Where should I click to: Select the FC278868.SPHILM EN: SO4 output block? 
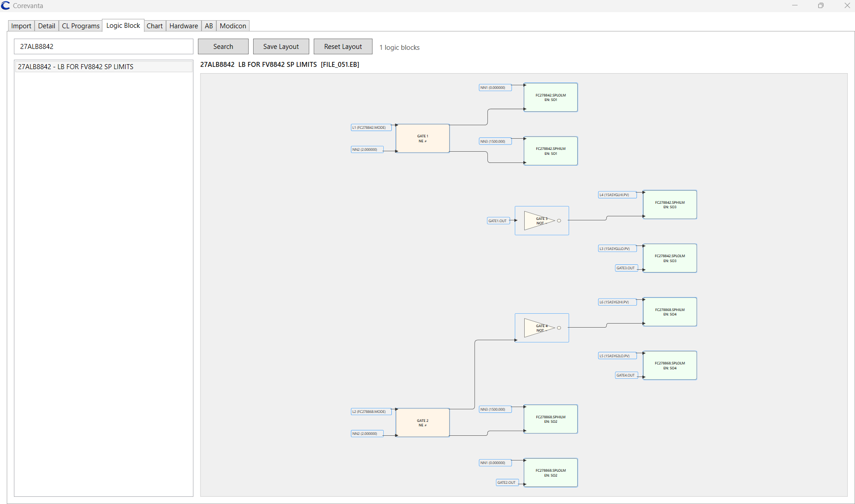pos(669,311)
